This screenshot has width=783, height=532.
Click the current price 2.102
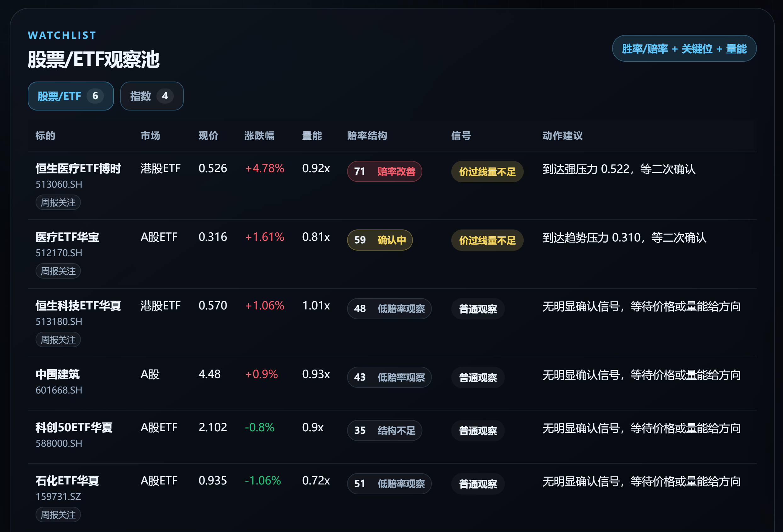213,427
